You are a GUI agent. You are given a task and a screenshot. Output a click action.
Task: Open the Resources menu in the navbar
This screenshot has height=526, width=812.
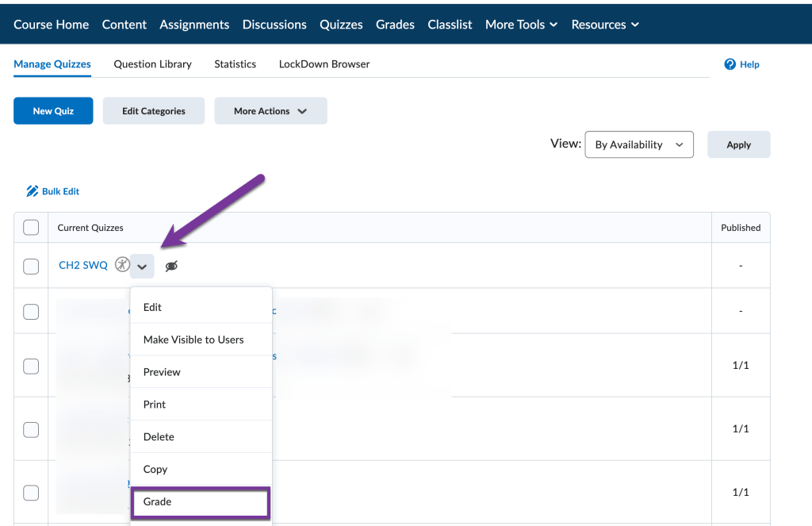[x=605, y=25]
